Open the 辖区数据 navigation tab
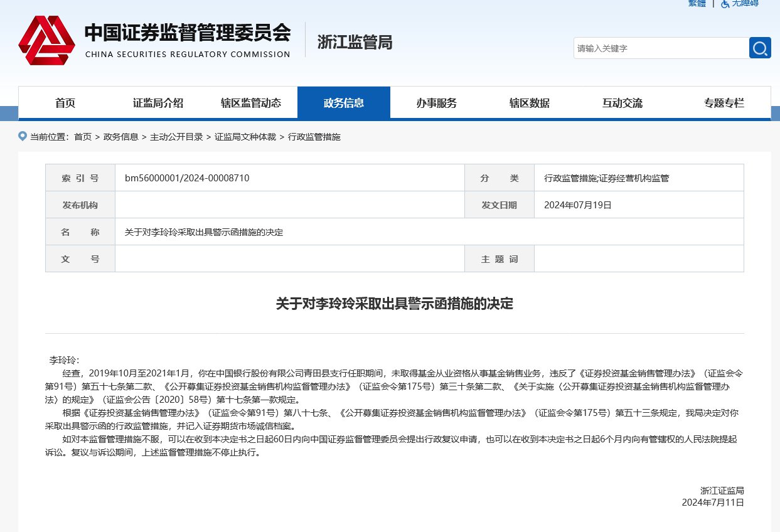Viewport: 780px width, 532px height. 530,103
